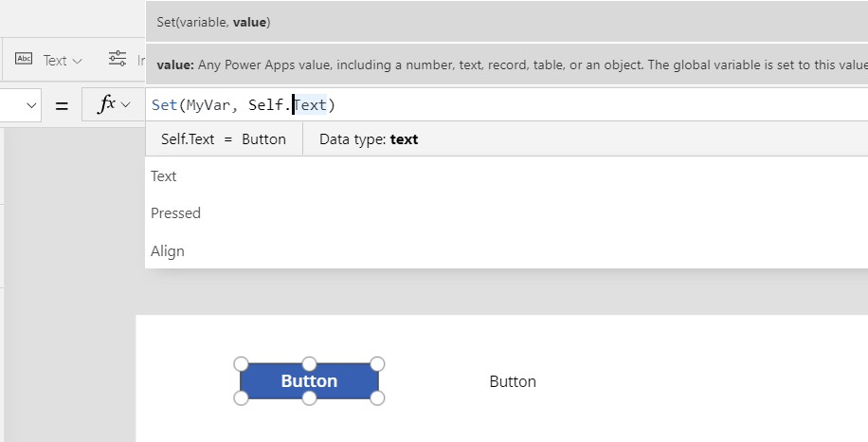868x442 pixels.
Task: Click the Set function name in formula
Action: [x=165, y=104]
